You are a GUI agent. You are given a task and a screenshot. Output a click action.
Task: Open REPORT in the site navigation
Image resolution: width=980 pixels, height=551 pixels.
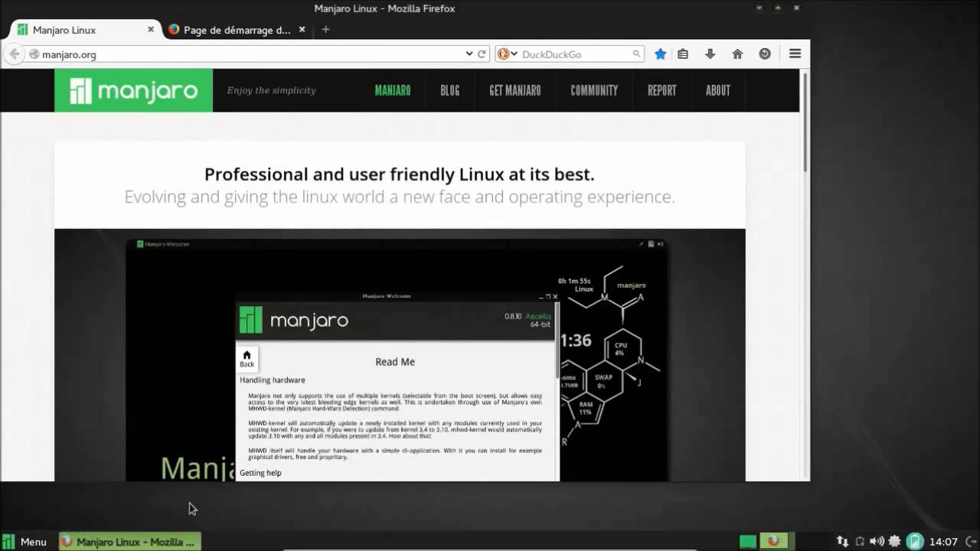pyautogui.click(x=662, y=90)
